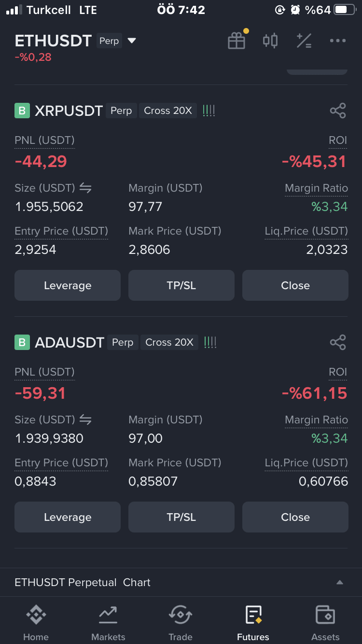
Task: Tap the ADAUSDT Margin Ratio label
Action: click(316, 420)
